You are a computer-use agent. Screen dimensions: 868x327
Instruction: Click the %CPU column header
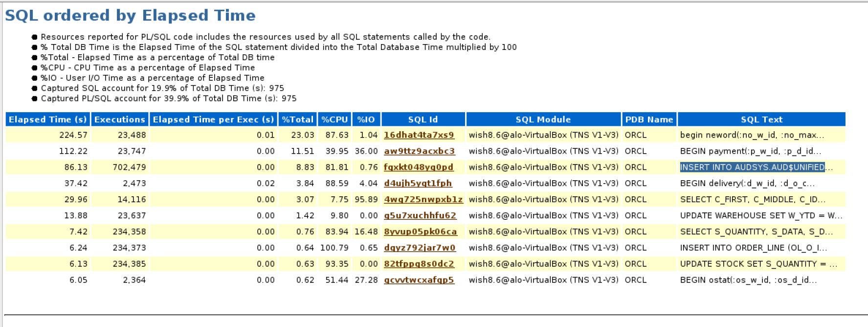pos(334,119)
